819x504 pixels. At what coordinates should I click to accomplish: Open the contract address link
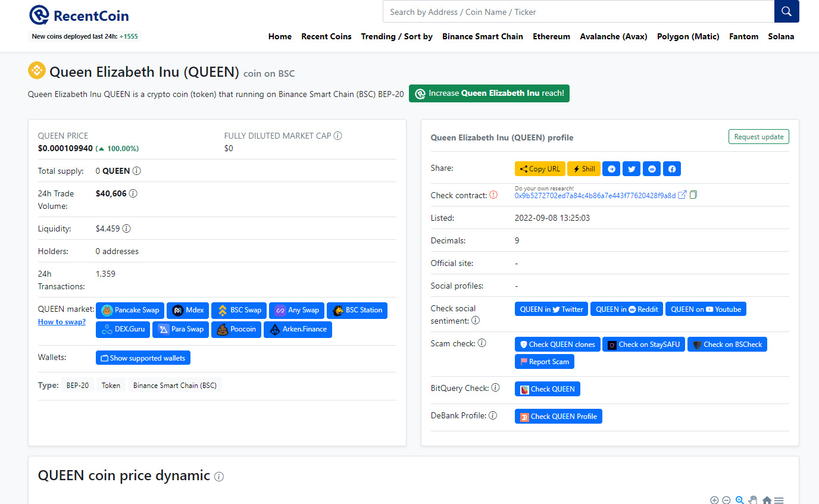click(x=595, y=196)
